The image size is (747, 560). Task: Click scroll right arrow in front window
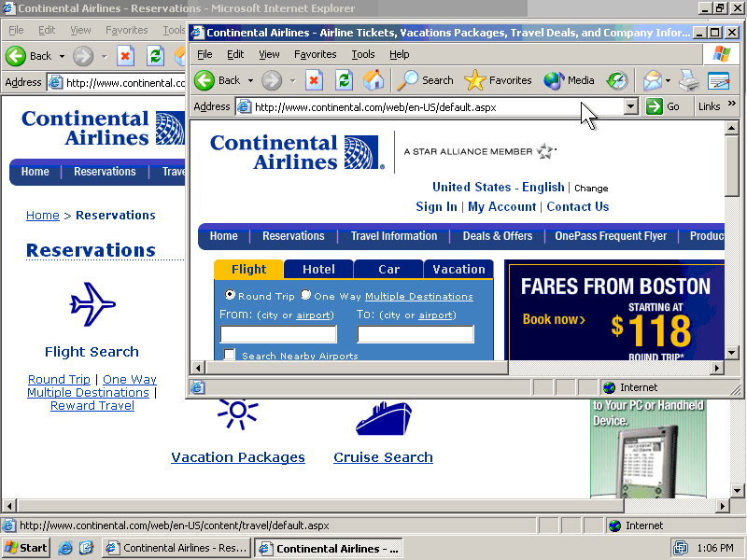717,368
